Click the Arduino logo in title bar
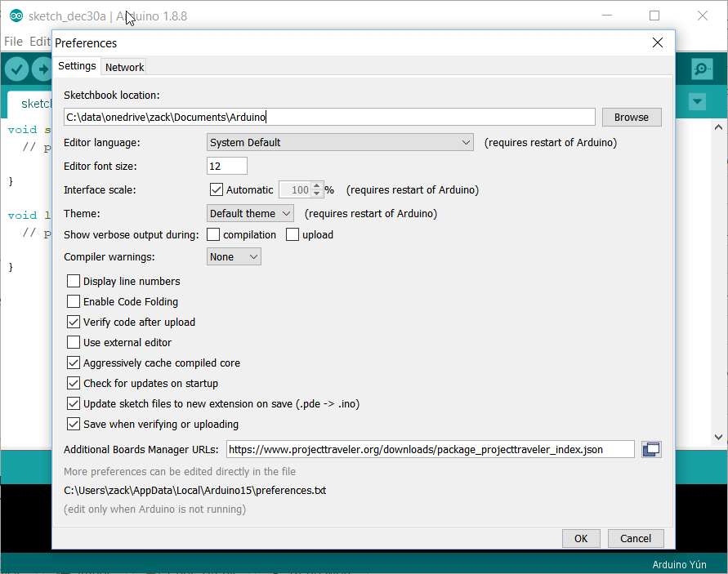 click(x=16, y=16)
